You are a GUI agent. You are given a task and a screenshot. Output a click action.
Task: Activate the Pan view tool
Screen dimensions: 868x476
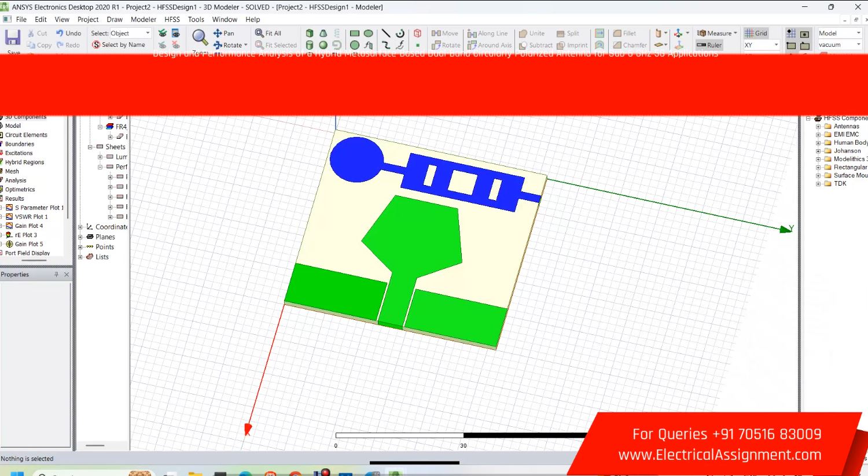pos(224,34)
